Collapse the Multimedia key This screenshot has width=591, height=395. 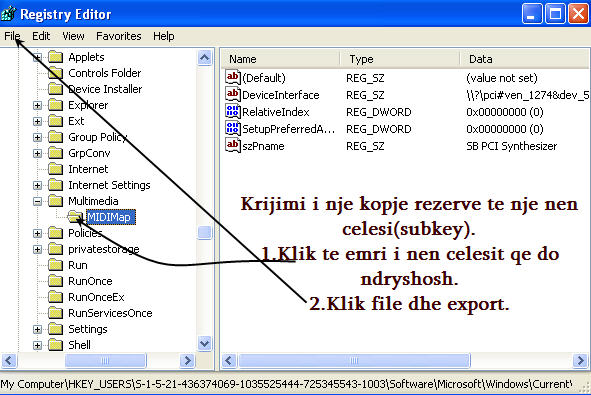tap(37, 202)
